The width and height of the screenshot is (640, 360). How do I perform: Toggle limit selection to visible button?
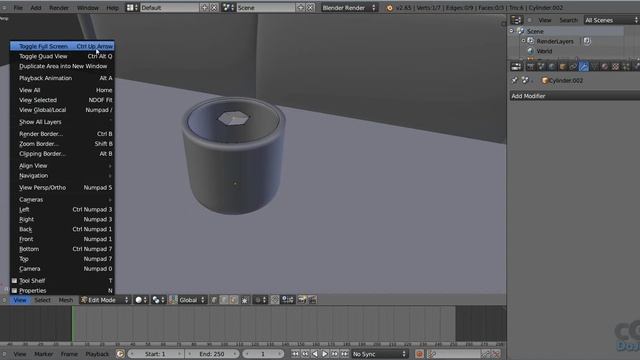tap(244, 300)
